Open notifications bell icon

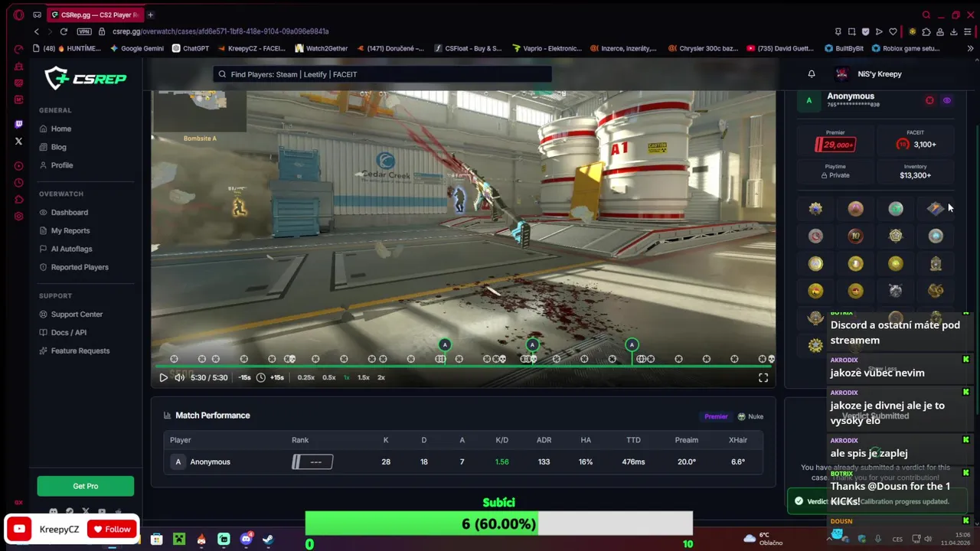[812, 74]
